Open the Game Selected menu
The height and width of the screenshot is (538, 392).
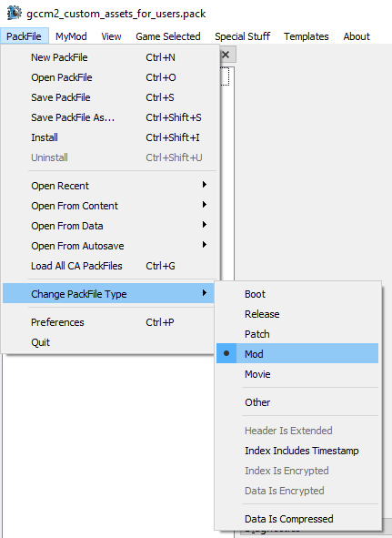coord(168,36)
